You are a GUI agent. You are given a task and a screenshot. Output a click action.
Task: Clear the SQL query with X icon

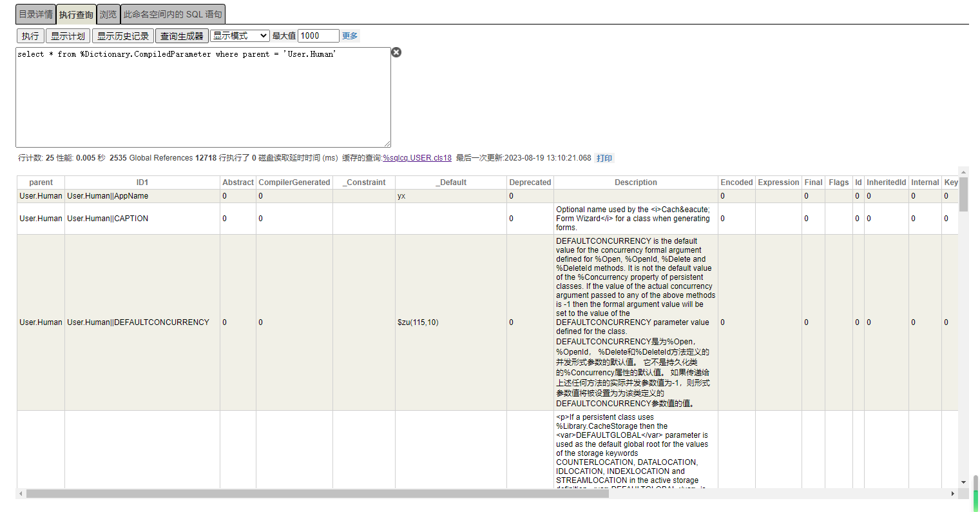pyautogui.click(x=396, y=52)
